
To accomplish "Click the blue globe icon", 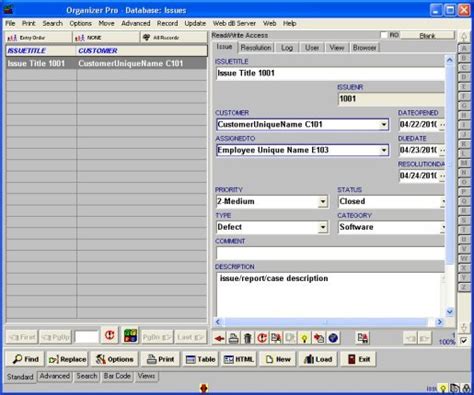I will [x=333, y=338].
